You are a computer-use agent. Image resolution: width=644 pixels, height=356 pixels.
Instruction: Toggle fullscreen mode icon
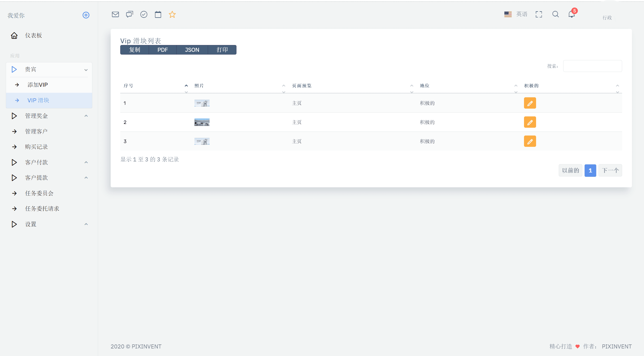click(x=539, y=14)
